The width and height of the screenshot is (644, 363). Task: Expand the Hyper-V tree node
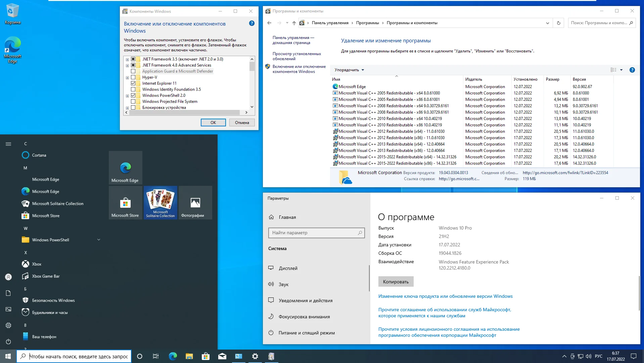[127, 78]
